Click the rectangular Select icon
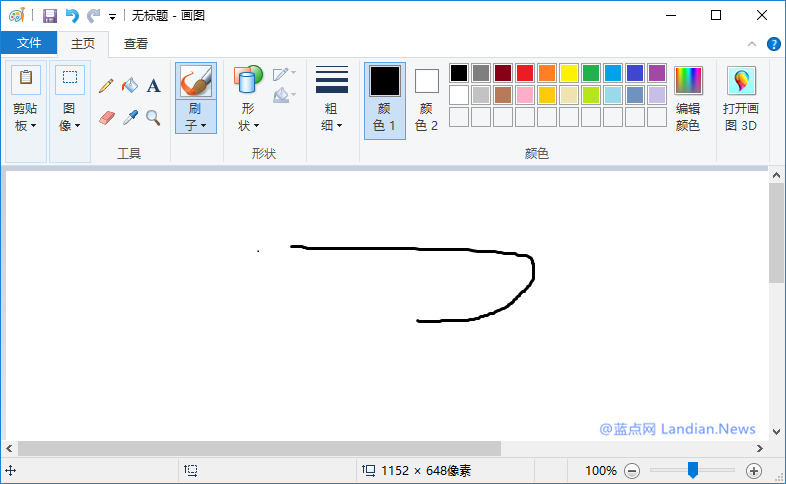The height and width of the screenshot is (484, 786). (70, 79)
